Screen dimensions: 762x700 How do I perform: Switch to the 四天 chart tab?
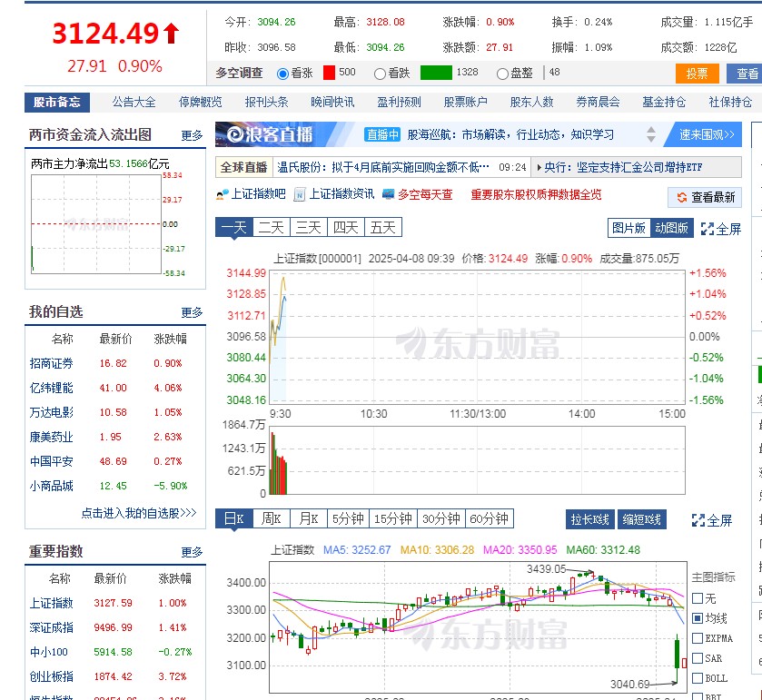346,227
